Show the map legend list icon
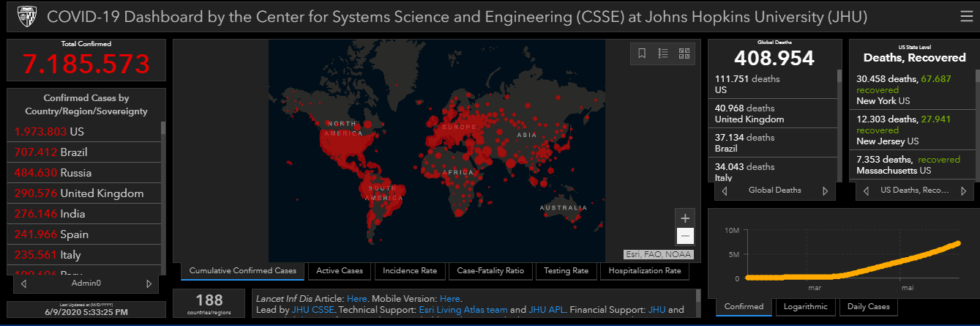980x326 pixels. click(x=663, y=53)
